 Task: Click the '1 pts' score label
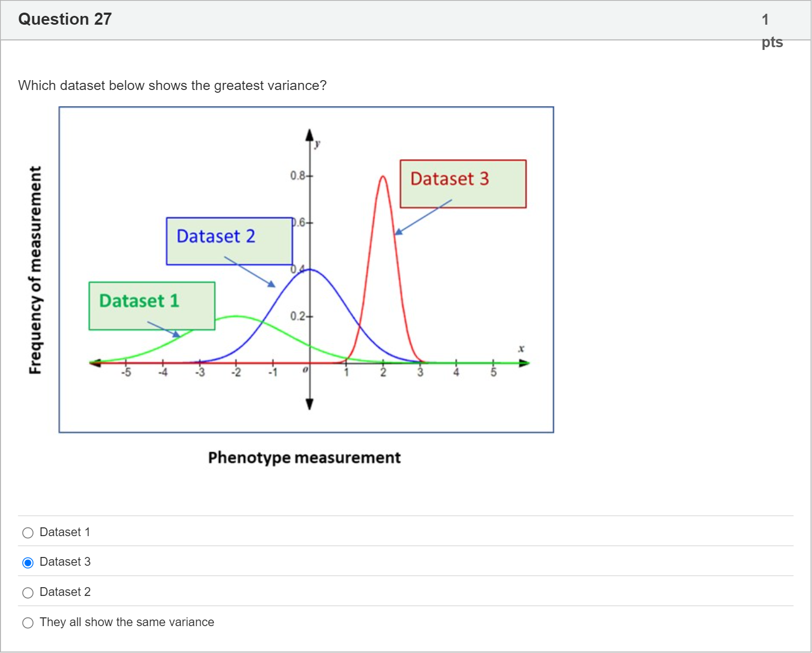pyautogui.click(x=771, y=31)
